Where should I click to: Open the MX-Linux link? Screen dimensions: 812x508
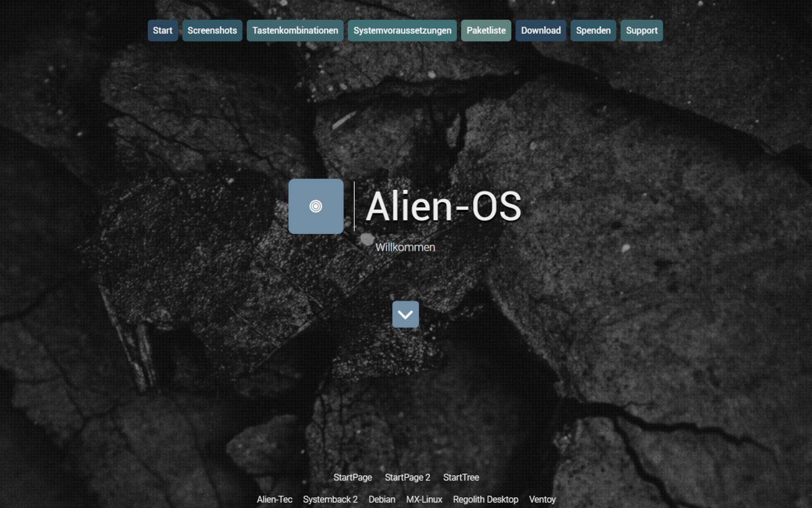pyautogui.click(x=424, y=499)
